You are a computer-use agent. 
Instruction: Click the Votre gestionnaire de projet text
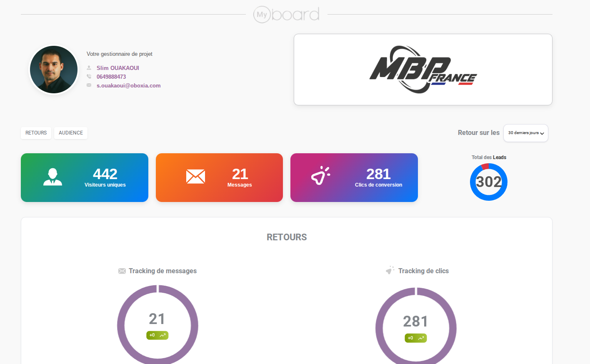tap(120, 54)
